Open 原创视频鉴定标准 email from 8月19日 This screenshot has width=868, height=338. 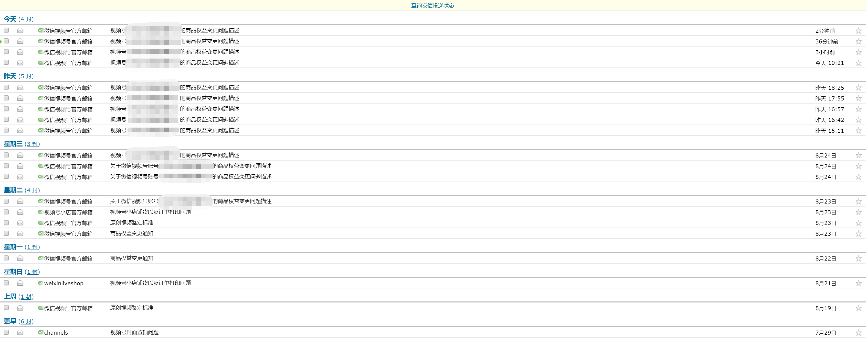coord(132,308)
